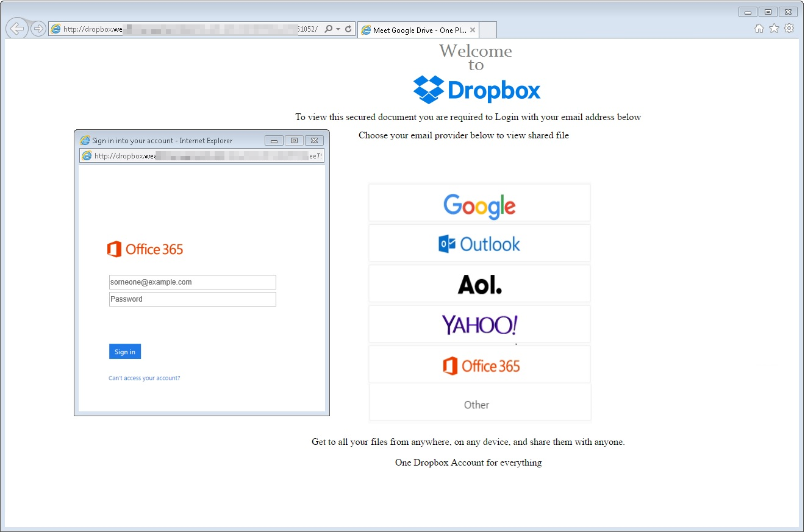The width and height of the screenshot is (805, 532).
Task: Open Favorites with the star icon
Action: tap(774, 28)
